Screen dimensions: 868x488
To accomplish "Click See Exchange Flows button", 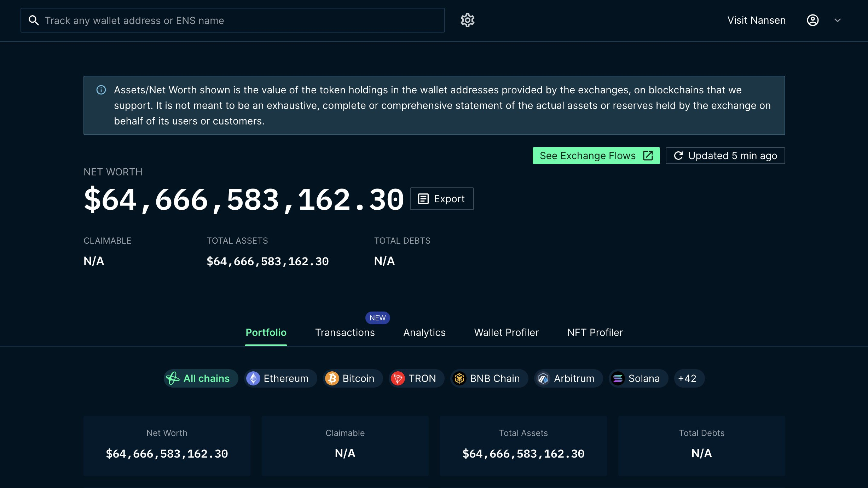I will coord(596,156).
